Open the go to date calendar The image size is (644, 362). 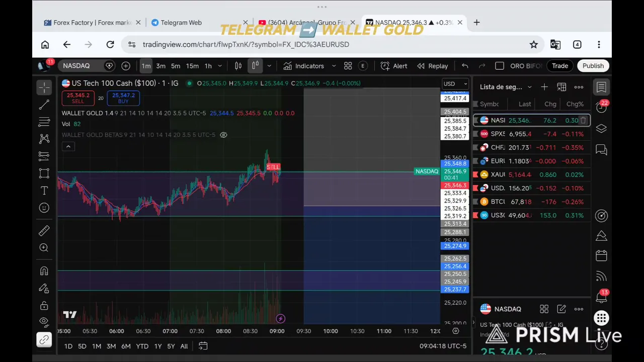(203, 346)
